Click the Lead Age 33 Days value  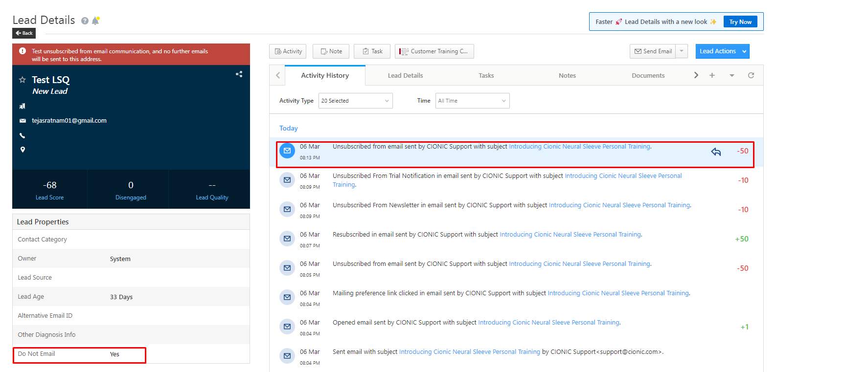coord(121,297)
